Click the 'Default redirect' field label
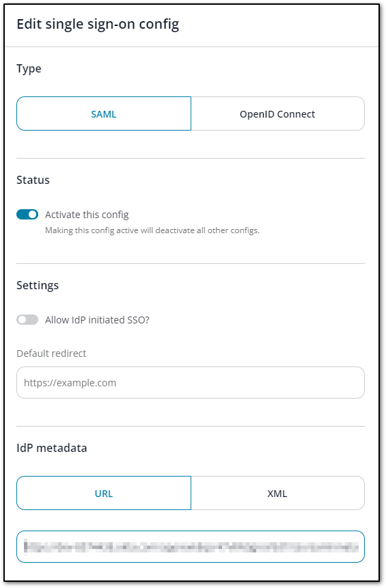Screen dimensions: 386x588 click(51, 353)
